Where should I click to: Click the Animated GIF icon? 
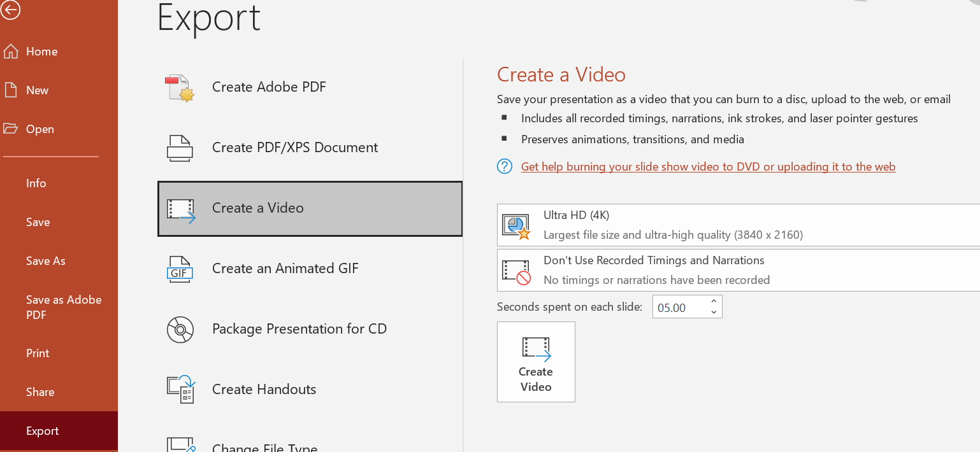180,269
